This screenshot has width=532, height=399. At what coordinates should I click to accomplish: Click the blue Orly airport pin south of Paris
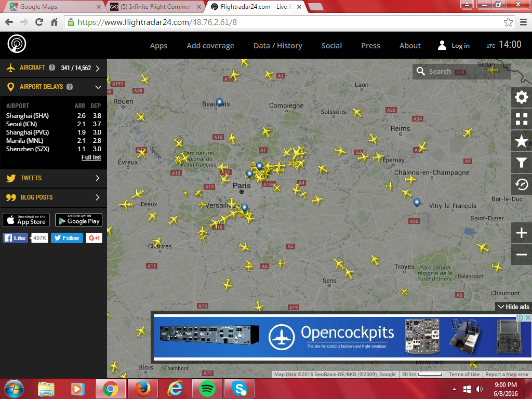point(244,208)
